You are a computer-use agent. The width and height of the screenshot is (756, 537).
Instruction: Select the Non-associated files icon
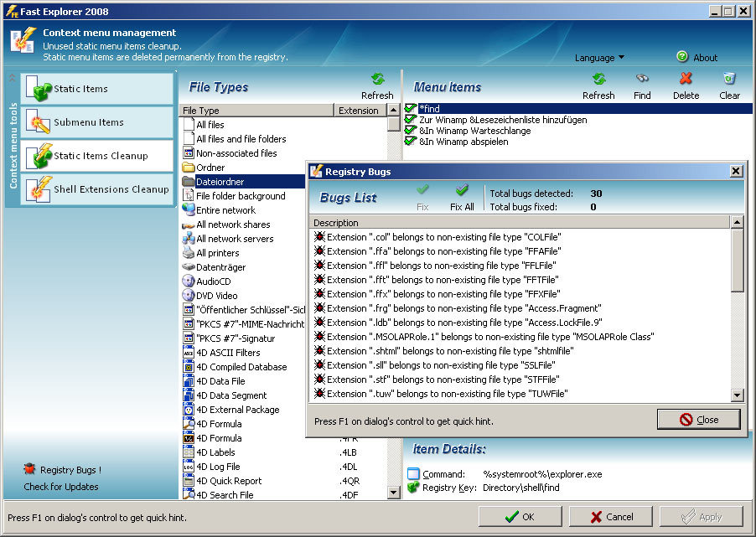click(x=189, y=152)
